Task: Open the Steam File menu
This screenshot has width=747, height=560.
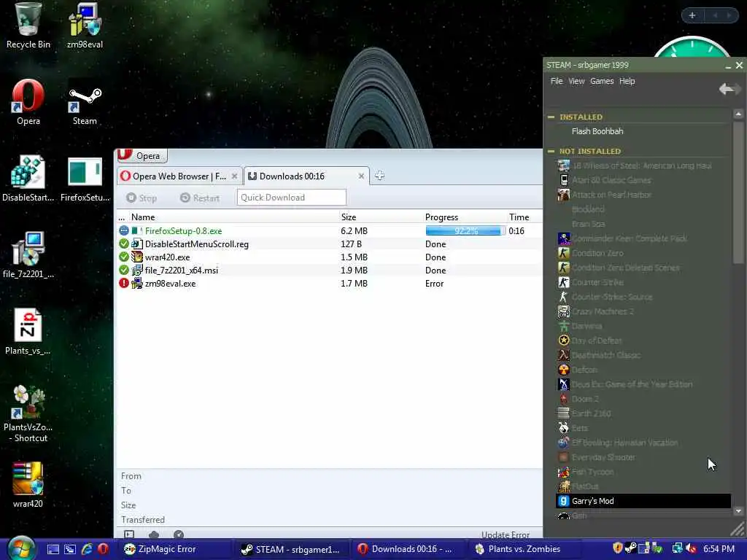Action: (557, 81)
